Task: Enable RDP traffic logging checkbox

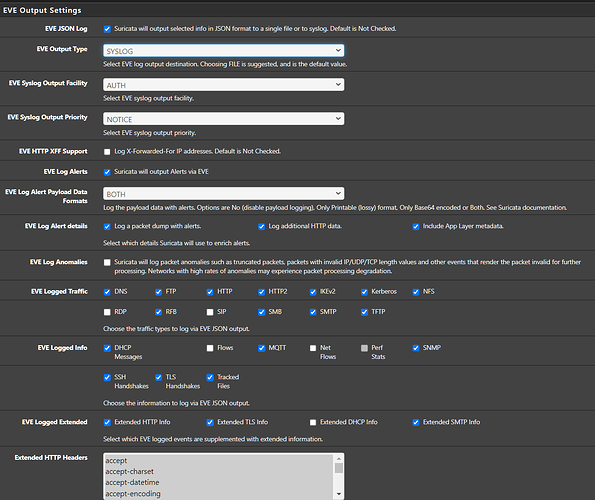Action: [107, 312]
